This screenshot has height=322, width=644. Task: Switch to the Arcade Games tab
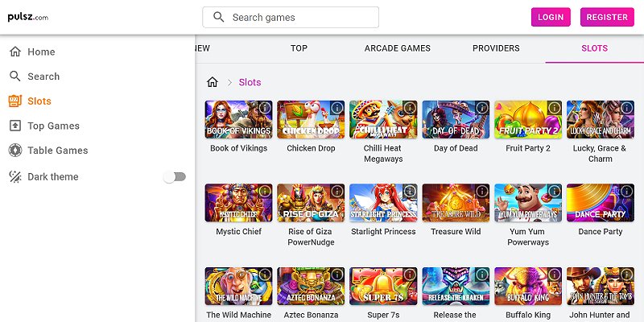click(397, 48)
